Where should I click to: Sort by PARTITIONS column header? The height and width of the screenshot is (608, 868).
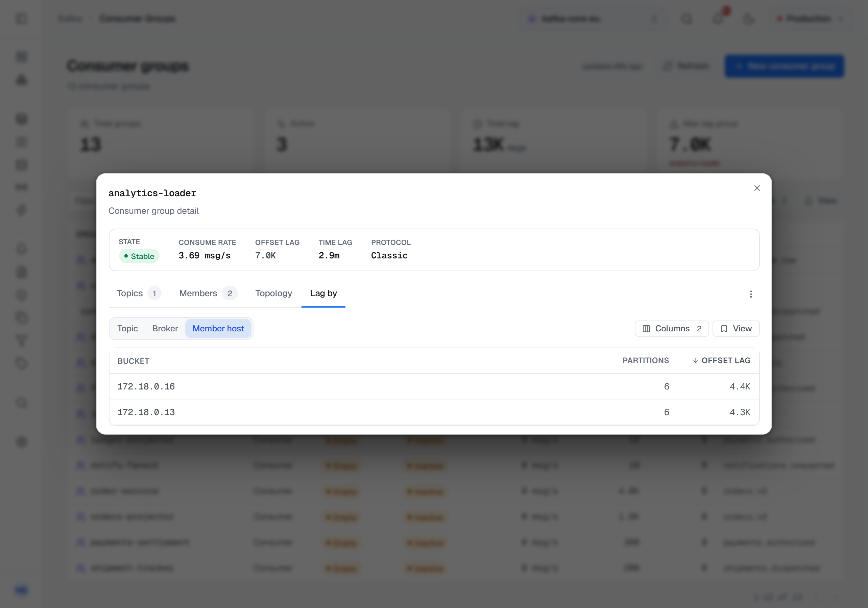point(646,360)
